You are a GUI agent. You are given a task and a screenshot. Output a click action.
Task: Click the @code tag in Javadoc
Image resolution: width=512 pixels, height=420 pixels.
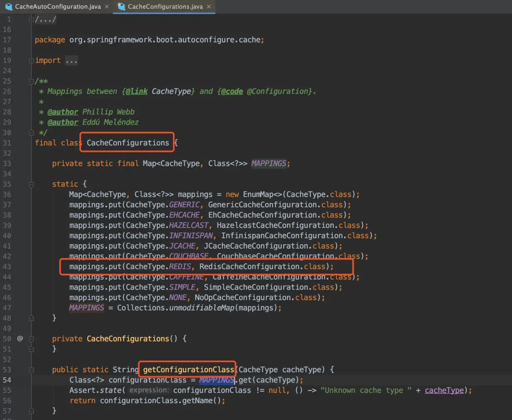(x=232, y=91)
